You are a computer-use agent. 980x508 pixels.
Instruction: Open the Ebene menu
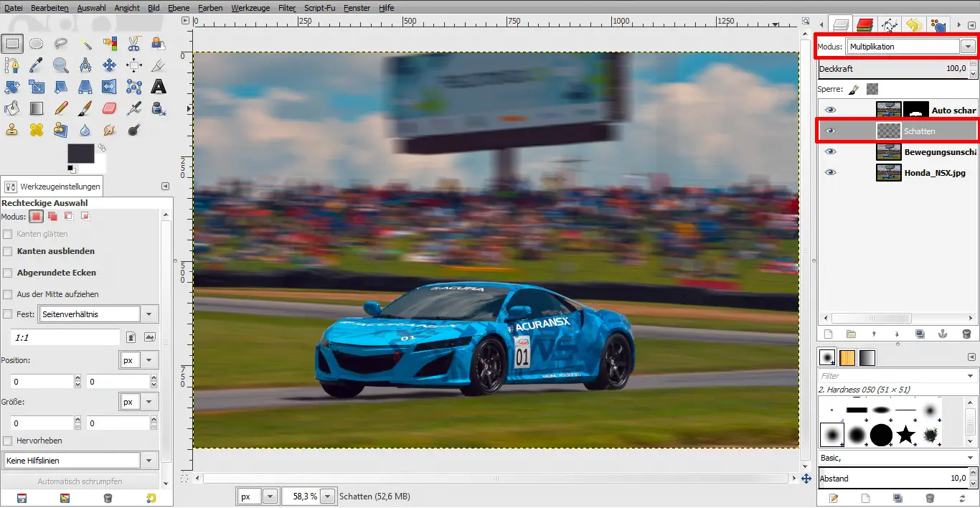(x=179, y=8)
